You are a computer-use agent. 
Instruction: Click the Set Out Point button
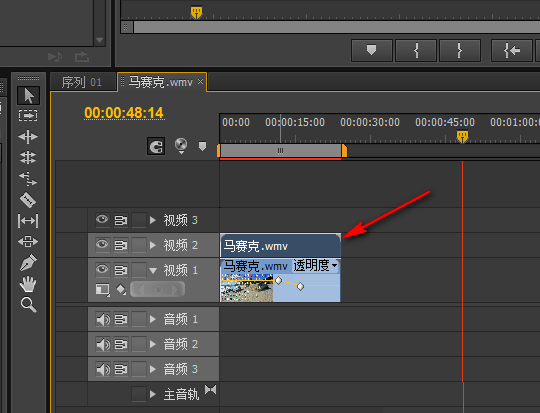460,50
